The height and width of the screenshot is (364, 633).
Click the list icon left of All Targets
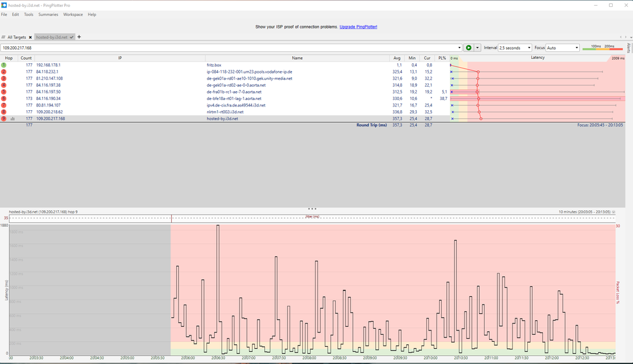coord(3,37)
